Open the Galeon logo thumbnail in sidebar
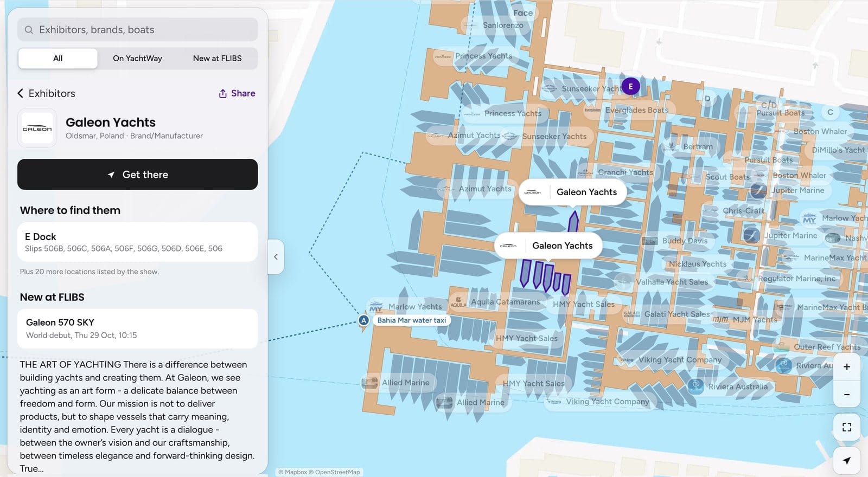This screenshot has height=477, width=868. [37, 128]
